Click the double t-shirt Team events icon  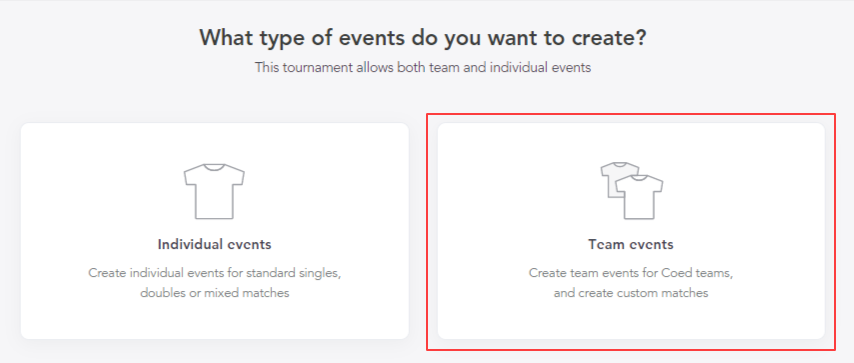click(x=631, y=190)
